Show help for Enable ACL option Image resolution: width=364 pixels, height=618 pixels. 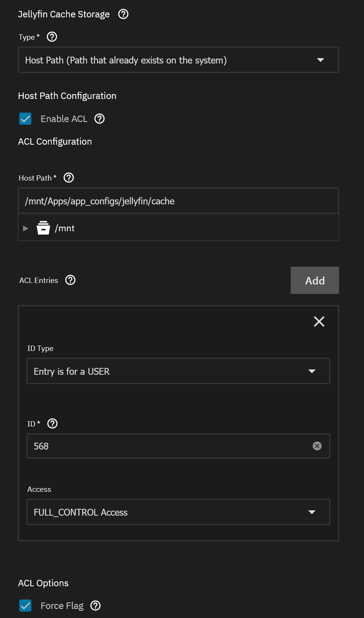click(x=99, y=119)
